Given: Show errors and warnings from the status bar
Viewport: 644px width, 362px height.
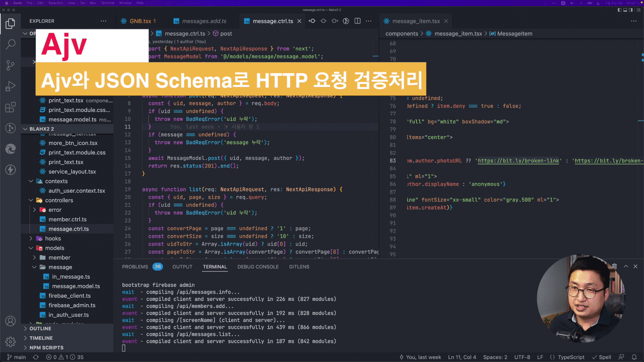Looking at the screenshot, I should (x=65, y=357).
